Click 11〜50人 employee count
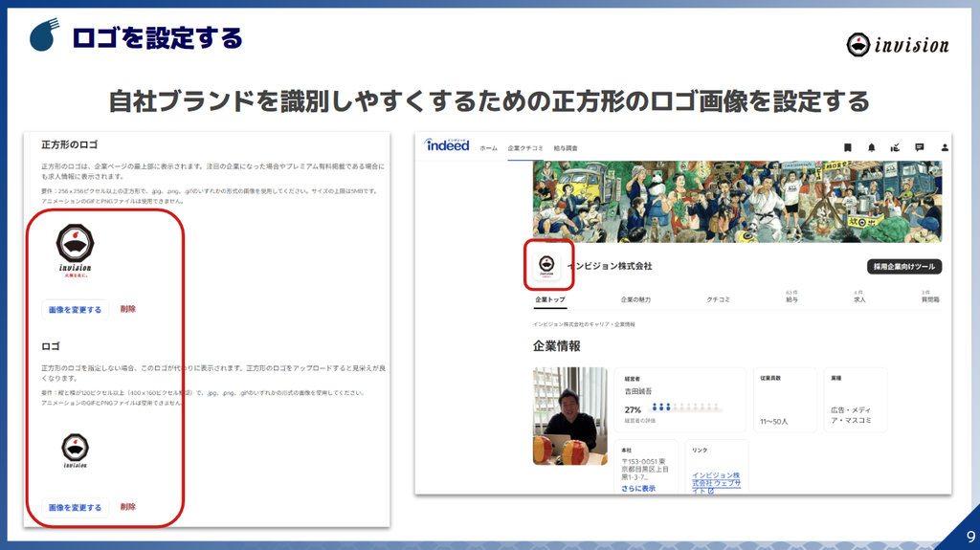 click(x=773, y=422)
